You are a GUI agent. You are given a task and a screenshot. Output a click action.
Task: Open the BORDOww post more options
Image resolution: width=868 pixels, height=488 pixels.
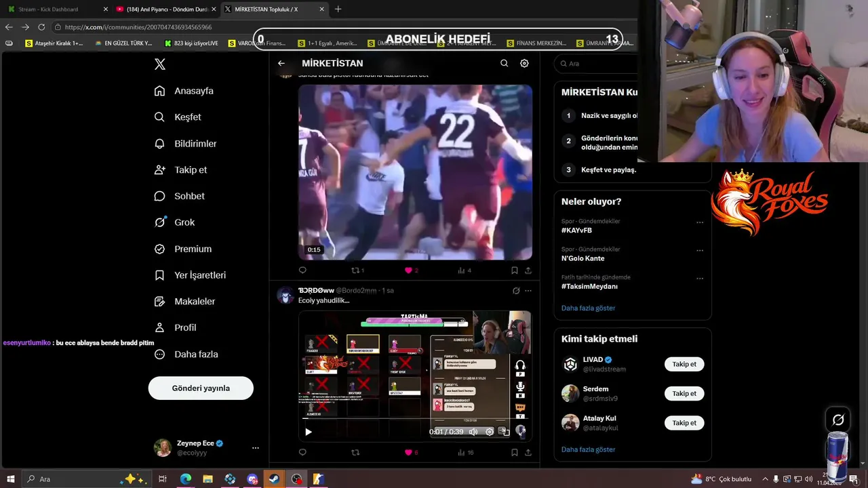[x=528, y=291]
